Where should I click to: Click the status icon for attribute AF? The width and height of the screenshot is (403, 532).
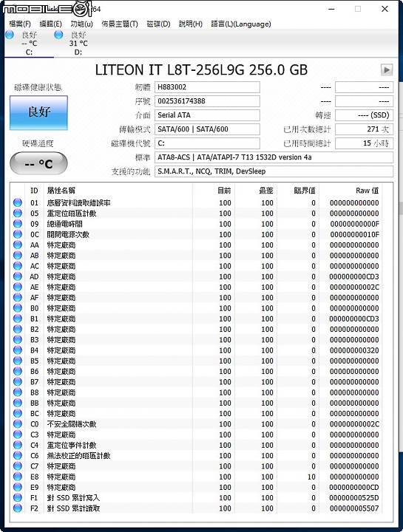click(x=17, y=298)
